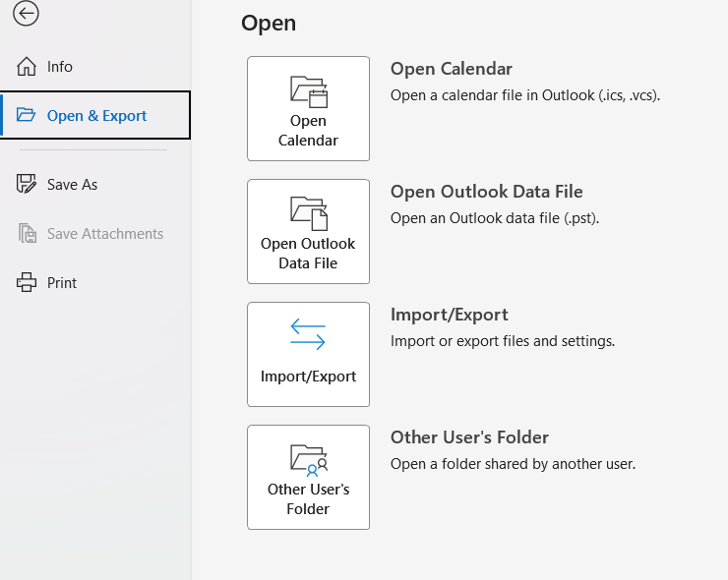The image size is (728, 580).
Task: Click the shared folder people icon
Action: [x=309, y=460]
